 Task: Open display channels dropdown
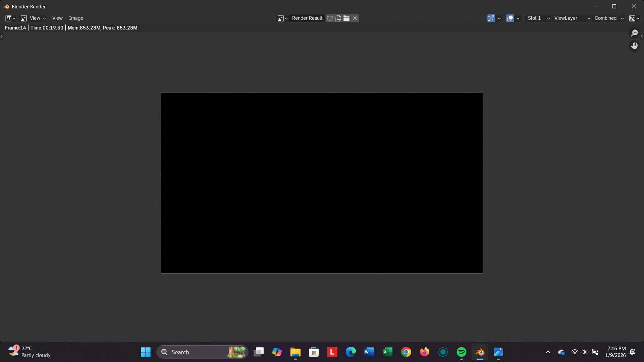[634, 18]
